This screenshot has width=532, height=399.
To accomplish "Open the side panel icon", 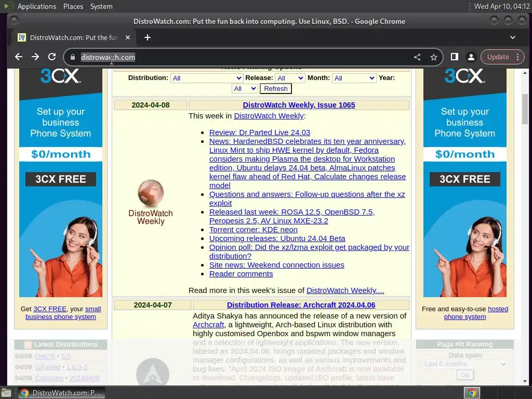I will click(x=454, y=57).
